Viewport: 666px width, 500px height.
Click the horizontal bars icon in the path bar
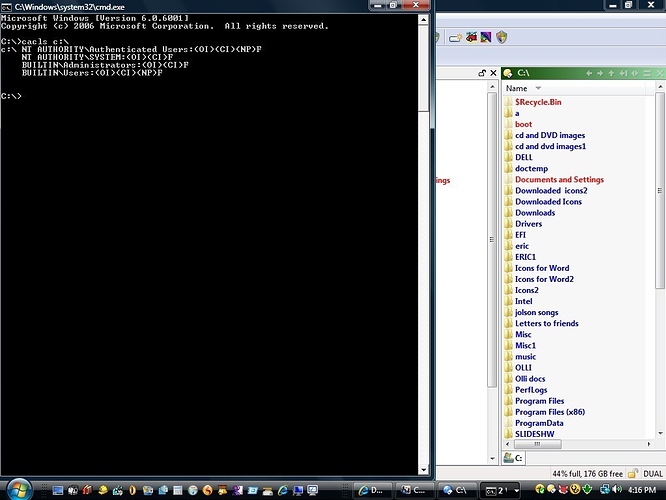point(647,73)
